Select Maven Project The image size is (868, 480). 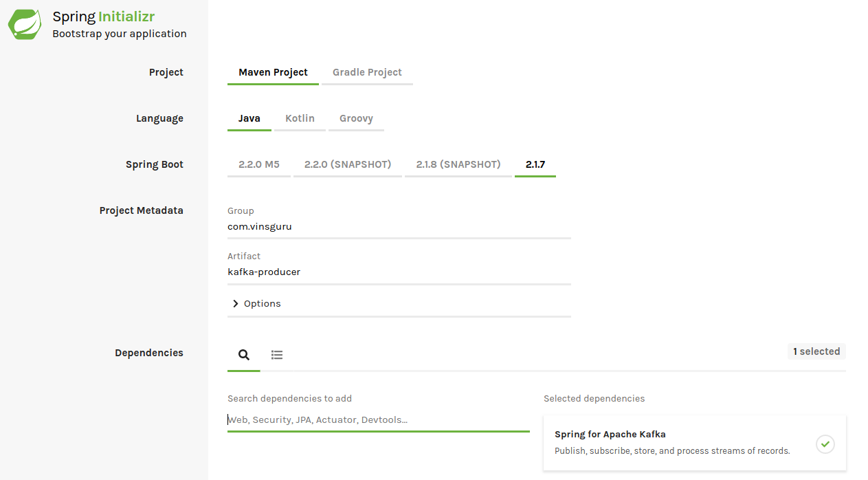click(x=273, y=72)
